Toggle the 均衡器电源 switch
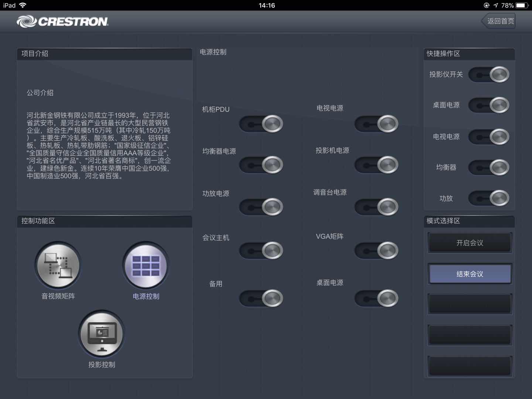Image resolution: width=532 pixels, height=399 pixels. (261, 165)
